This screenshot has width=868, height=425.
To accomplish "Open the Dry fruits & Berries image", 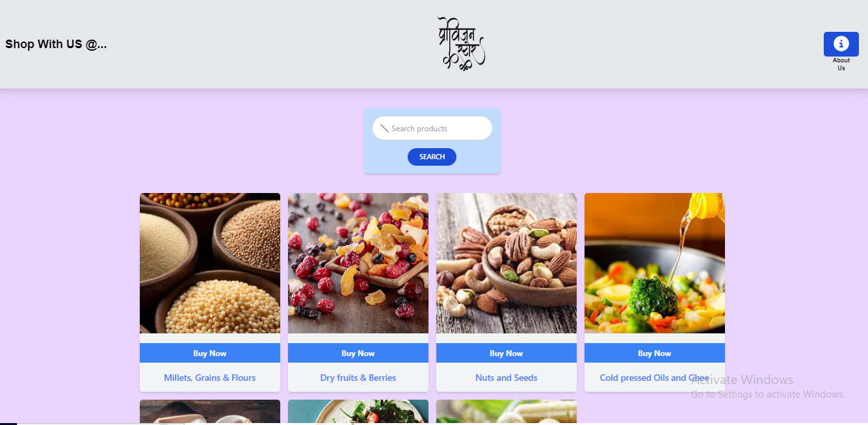I will (x=358, y=263).
